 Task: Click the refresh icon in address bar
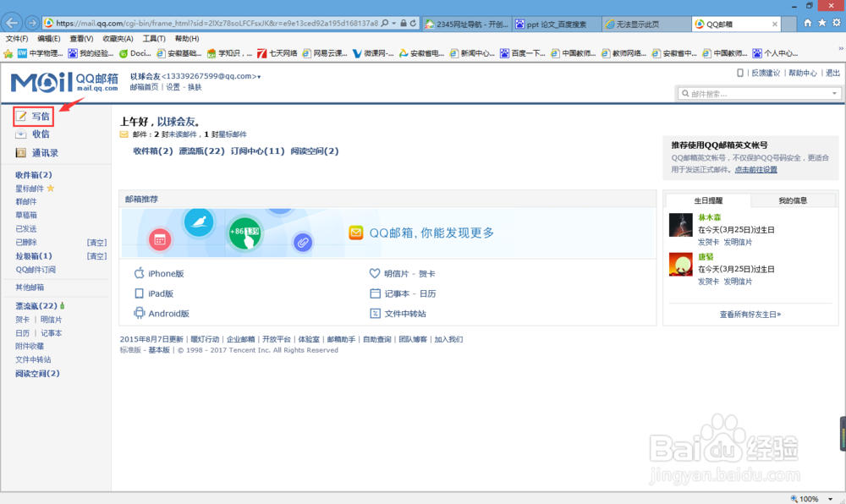click(413, 23)
